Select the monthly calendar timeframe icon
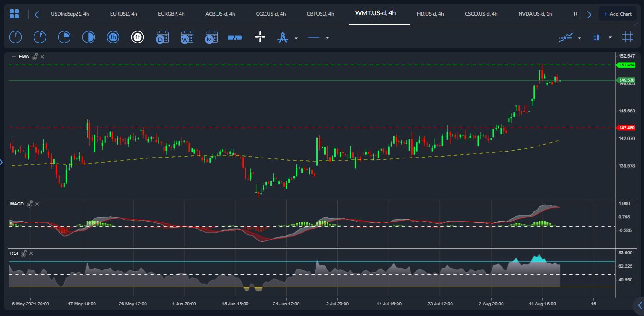Screen dimensions: 644x316 point(211,37)
